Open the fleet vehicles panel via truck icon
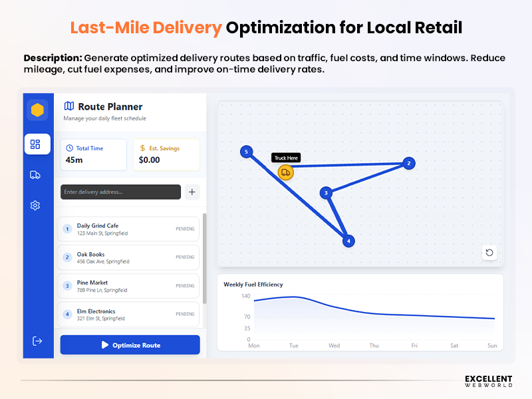The image size is (532, 399). (x=35, y=175)
